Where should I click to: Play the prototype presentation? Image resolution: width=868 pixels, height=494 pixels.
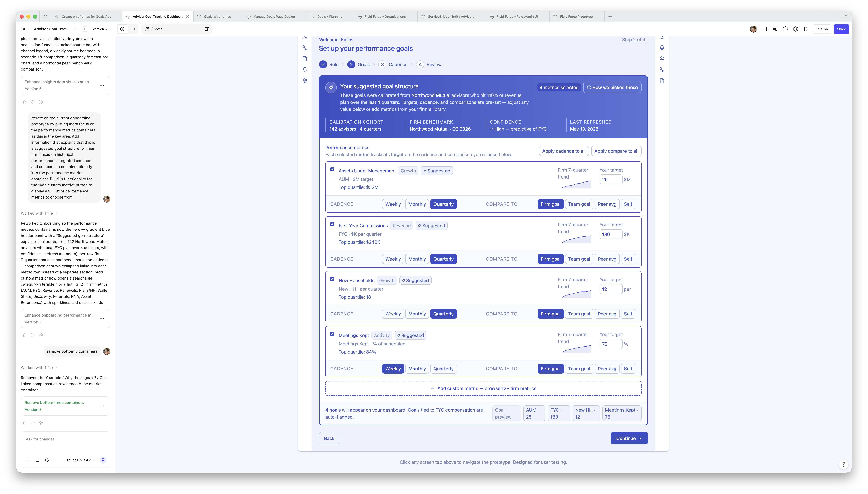coord(806,29)
